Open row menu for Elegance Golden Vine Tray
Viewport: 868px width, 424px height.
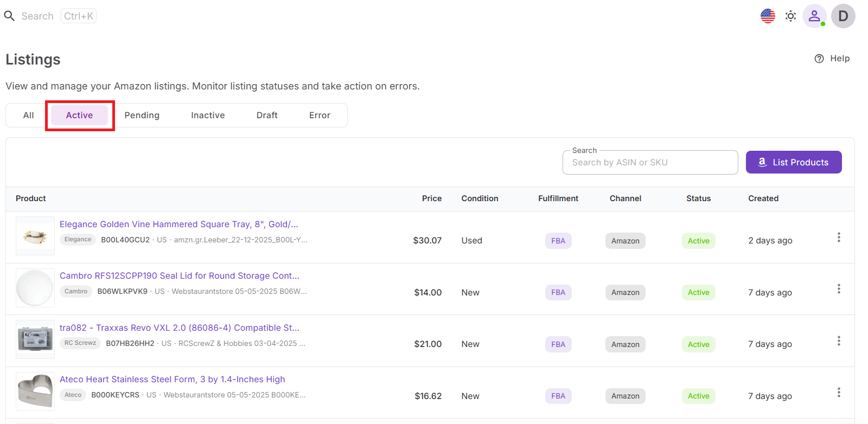point(838,237)
